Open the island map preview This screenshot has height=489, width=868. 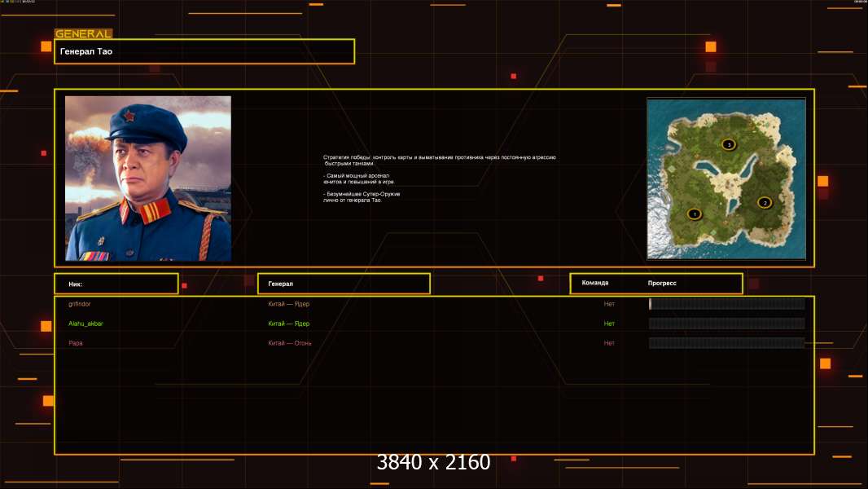(726, 178)
